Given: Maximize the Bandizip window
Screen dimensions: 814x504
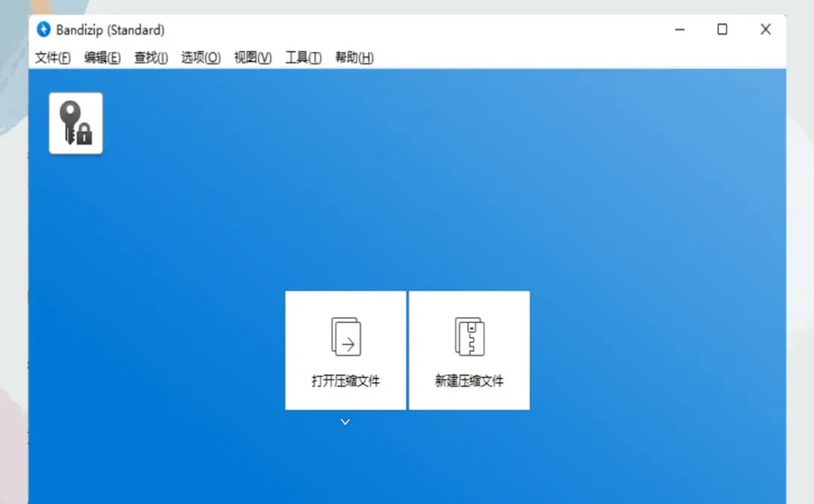Looking at the screenshot, I should pos(722,29).
